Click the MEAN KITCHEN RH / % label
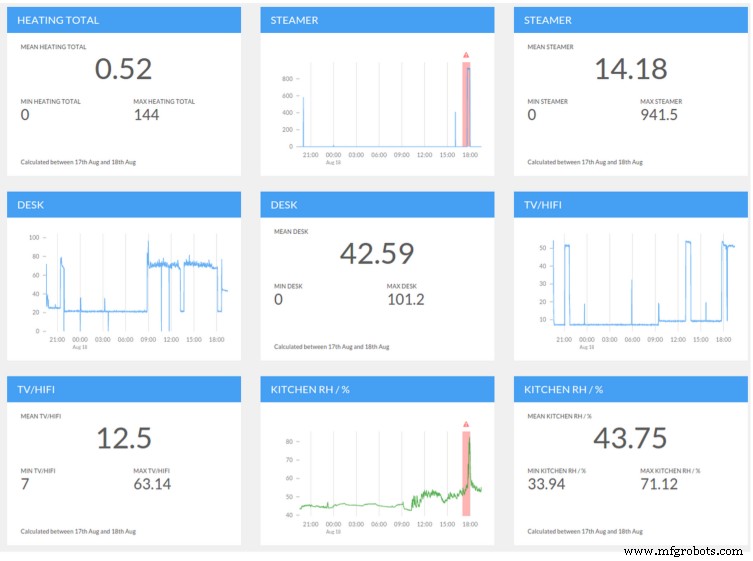The height and width of the screenshot is (561, 753). (559, 416)
